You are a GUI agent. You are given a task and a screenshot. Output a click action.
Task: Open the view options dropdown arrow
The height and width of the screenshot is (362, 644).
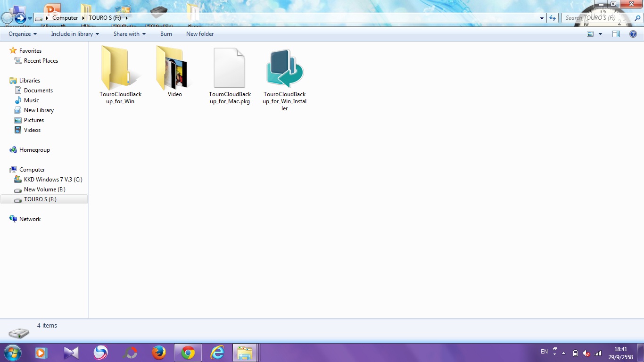click(600, 34)
